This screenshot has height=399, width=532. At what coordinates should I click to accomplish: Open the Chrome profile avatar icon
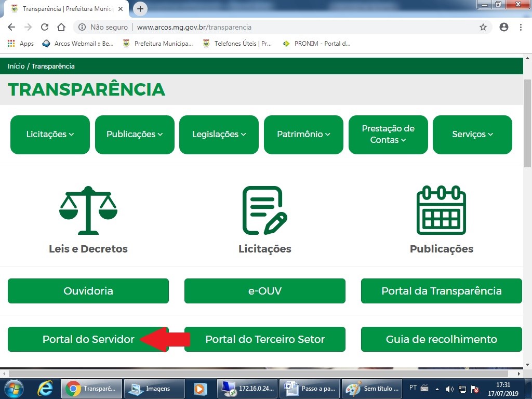point(503,27)
